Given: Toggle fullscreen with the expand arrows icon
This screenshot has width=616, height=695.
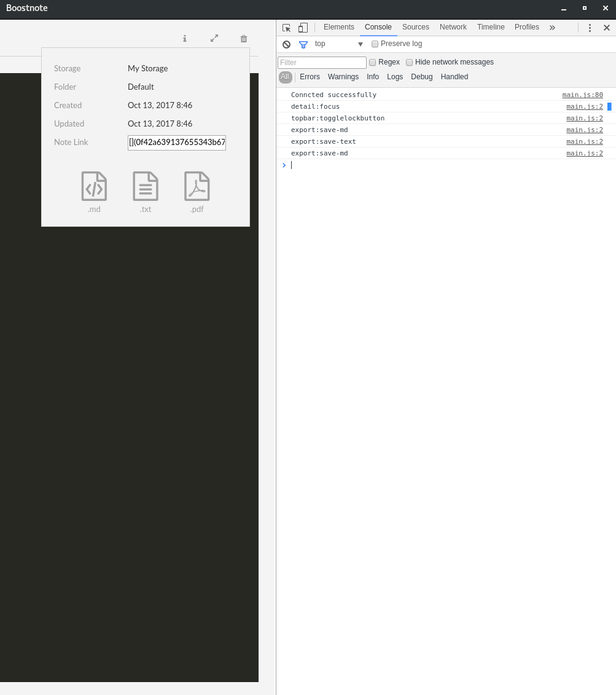Looking at the screenshot, I should (x=214, y=39).
